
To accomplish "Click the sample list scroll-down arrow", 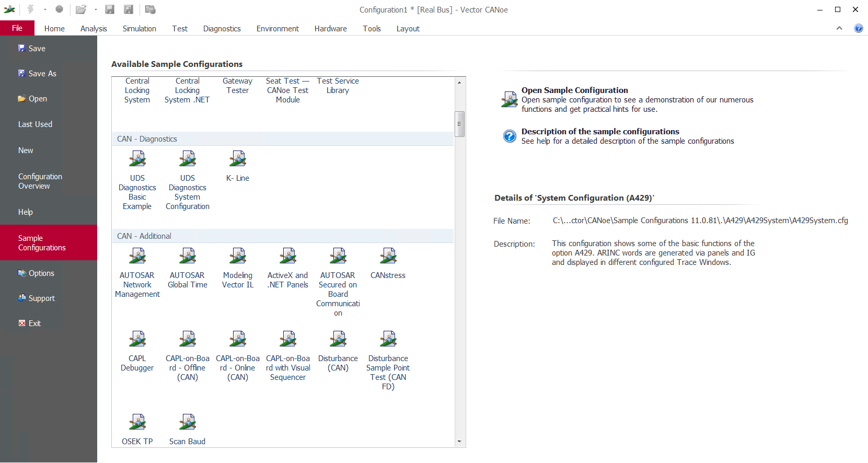I will pos(459,442).
